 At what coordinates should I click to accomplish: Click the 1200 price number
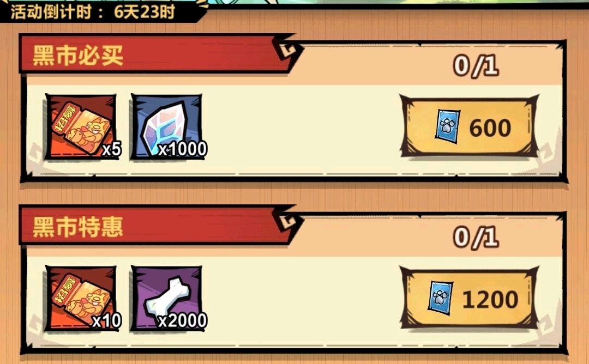(490, 300)
